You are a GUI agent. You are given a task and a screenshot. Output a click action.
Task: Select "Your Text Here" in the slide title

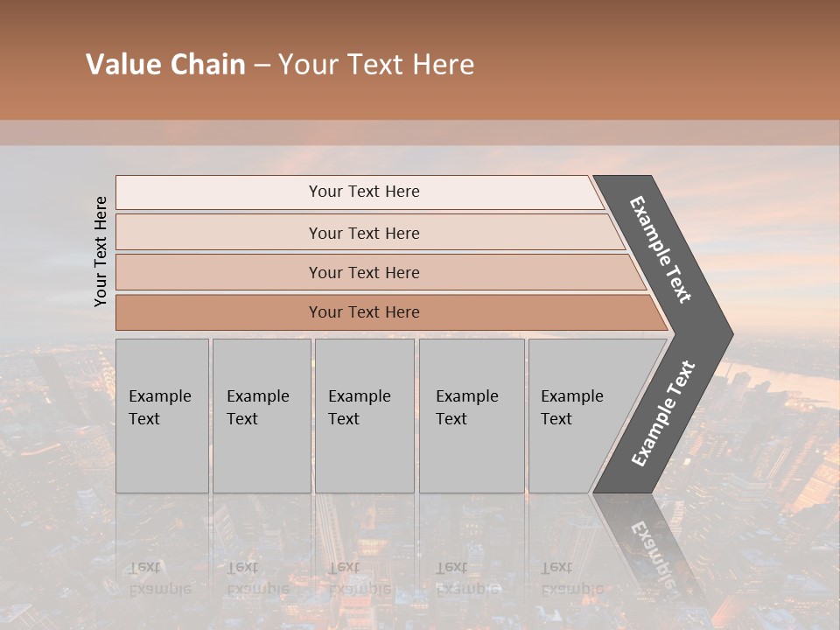coord(376,65)
